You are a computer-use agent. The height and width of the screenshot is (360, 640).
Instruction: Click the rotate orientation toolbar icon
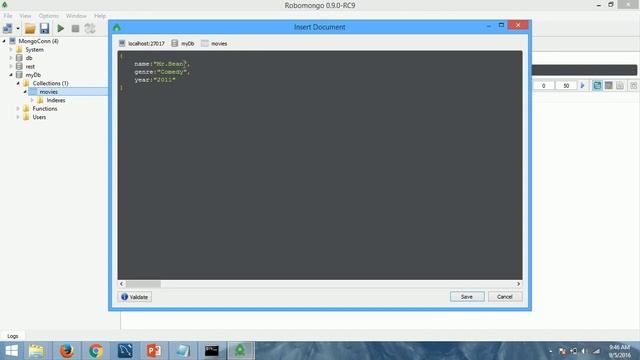click(x=90, y=28)
